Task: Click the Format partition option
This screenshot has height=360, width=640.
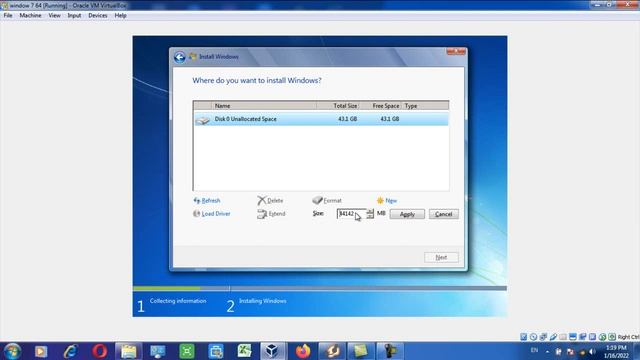Action: point(327,200)
